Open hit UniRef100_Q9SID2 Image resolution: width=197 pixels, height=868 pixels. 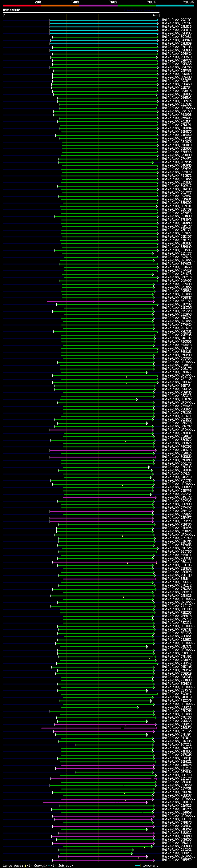coord(177,20)
